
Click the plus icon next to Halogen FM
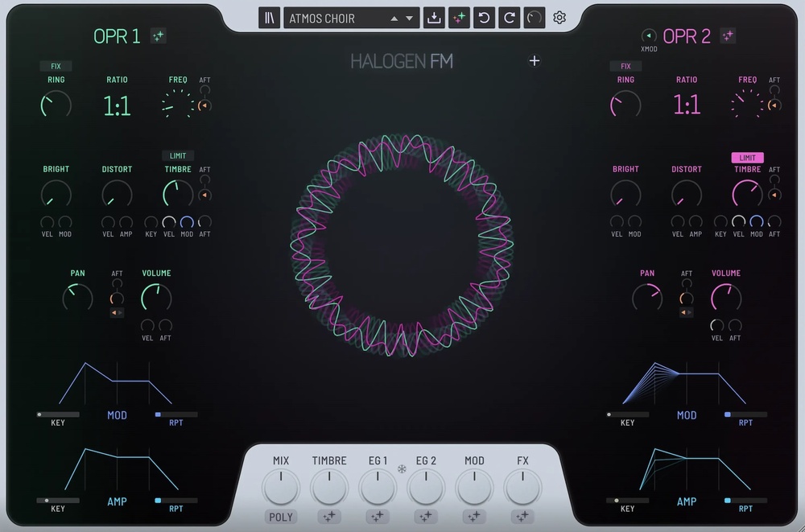[535, 60]
